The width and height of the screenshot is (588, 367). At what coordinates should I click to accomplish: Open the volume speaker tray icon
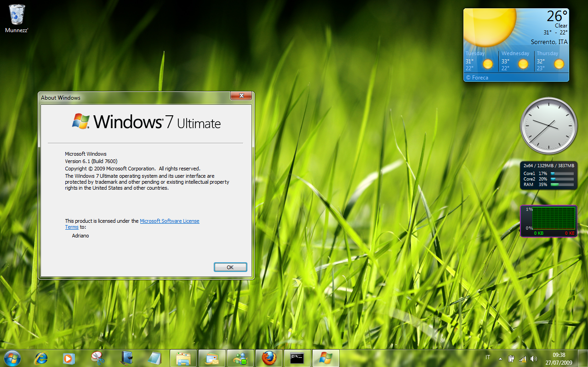[533, 359]
